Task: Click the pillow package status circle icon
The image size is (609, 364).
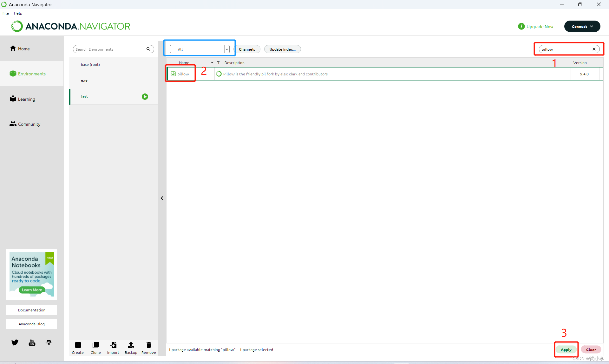Action: 219,74
